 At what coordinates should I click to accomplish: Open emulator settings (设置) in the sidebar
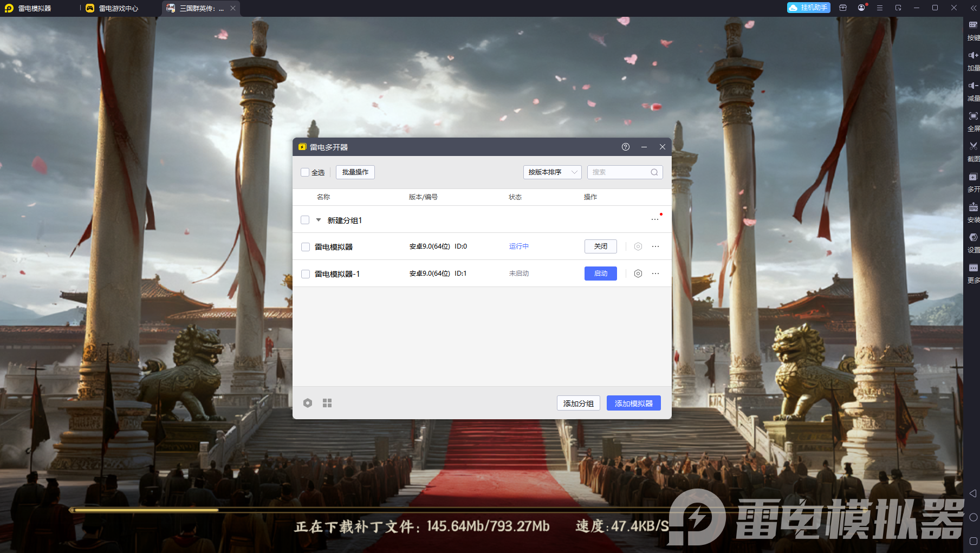(x=973, y=237)
